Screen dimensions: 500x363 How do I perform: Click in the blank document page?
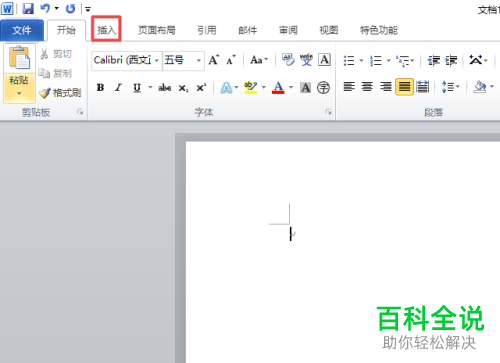[x=343, y=252]
